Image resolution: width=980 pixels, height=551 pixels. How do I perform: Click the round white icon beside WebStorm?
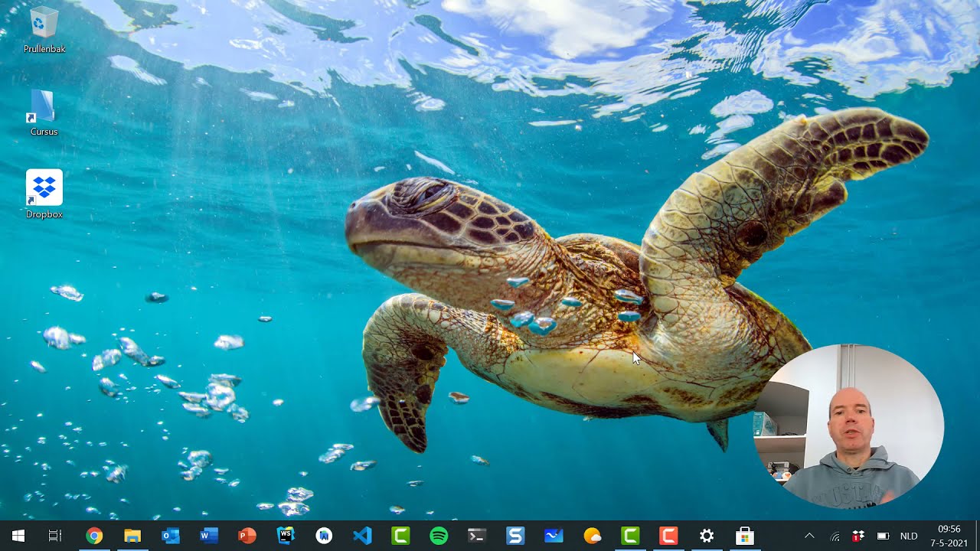click(x=324, y=536)
